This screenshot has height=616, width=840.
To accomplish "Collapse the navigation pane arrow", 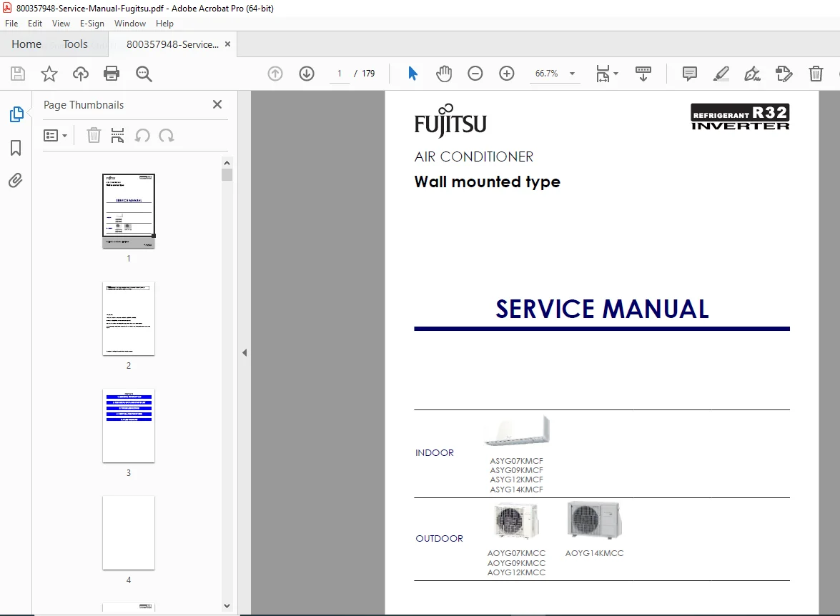I will click(244, 352).
